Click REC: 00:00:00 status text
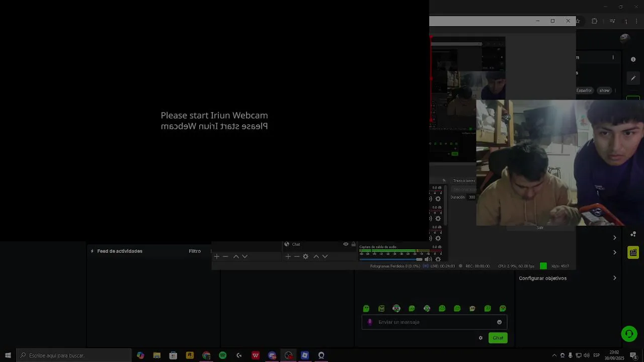The height and width of the screenshot is (362, 644). pos(477,266)
